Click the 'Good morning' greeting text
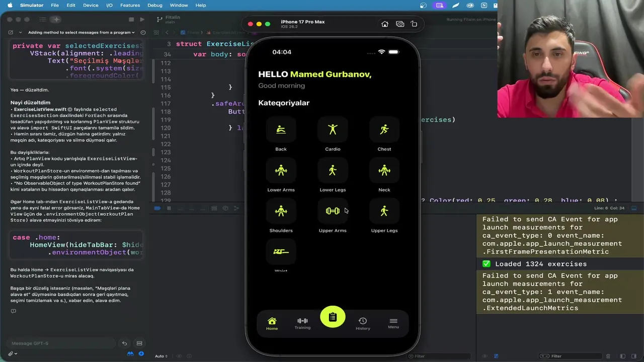This screenshot has width=644, height=362. (281, 85)
